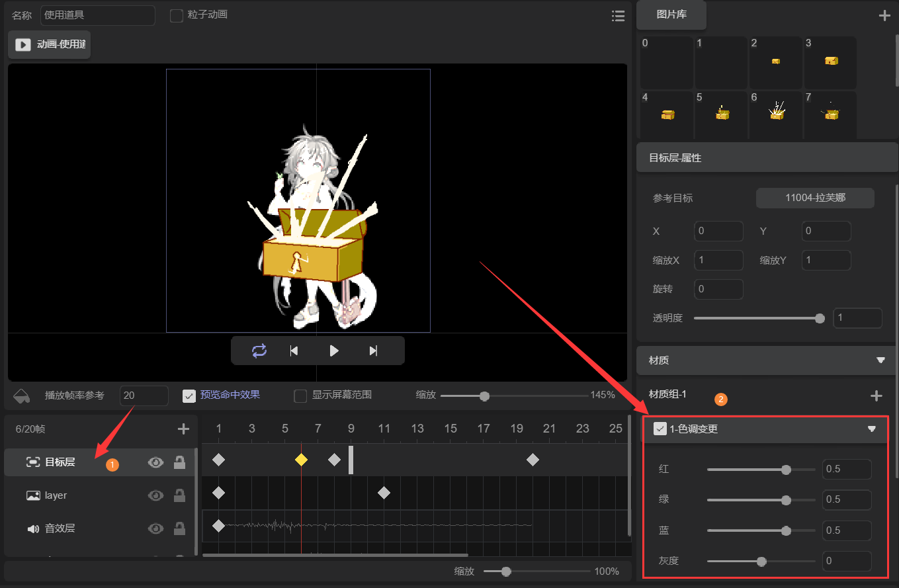
Task: Click the 音效层 speaker icon
Action: point(33,528)
